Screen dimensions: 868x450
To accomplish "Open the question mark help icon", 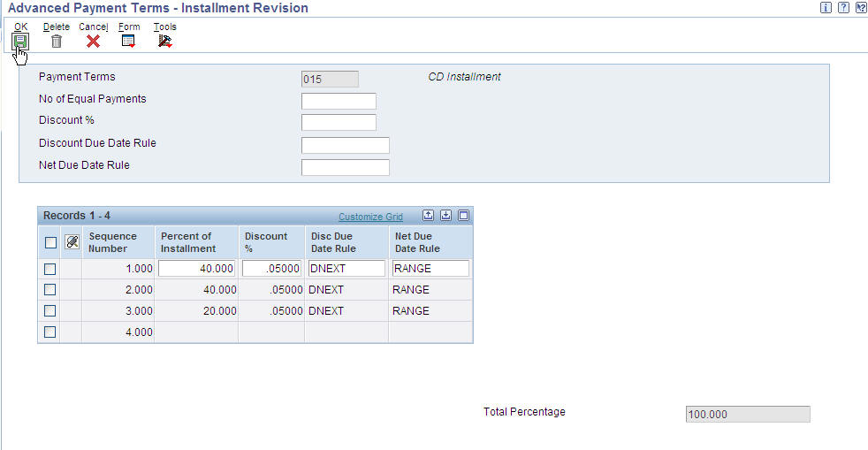I will [x=843, y=8].
